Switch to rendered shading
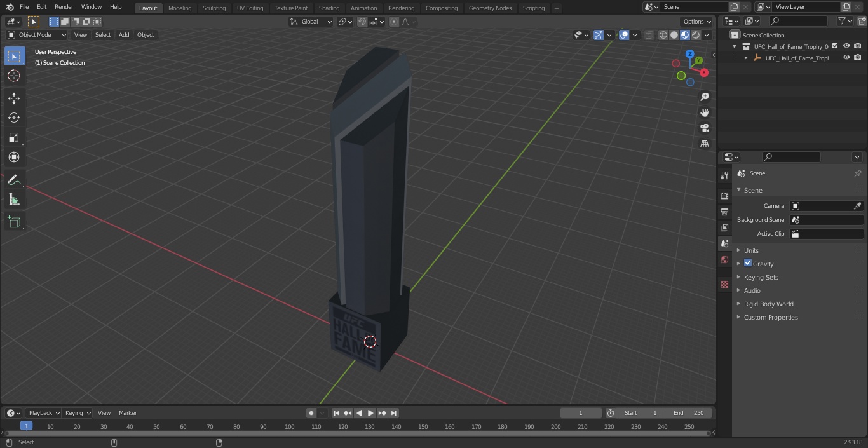This screenshot has width=868, height=448. [696, 35]
